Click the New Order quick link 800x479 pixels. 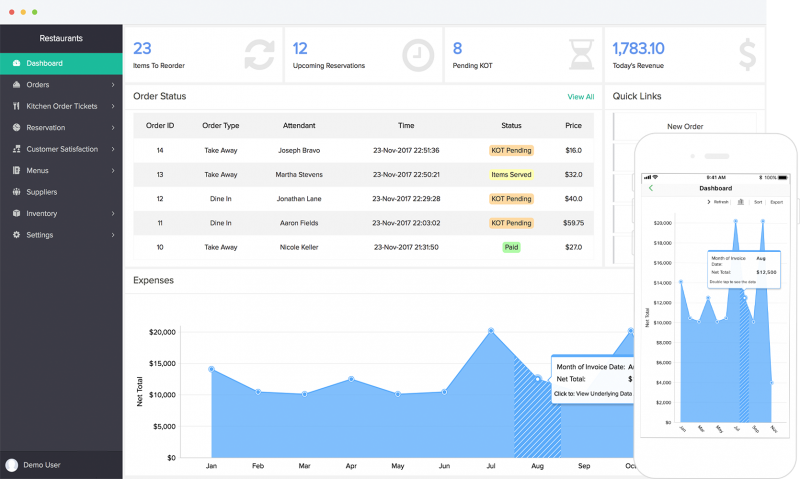click(x=686, y=126)
